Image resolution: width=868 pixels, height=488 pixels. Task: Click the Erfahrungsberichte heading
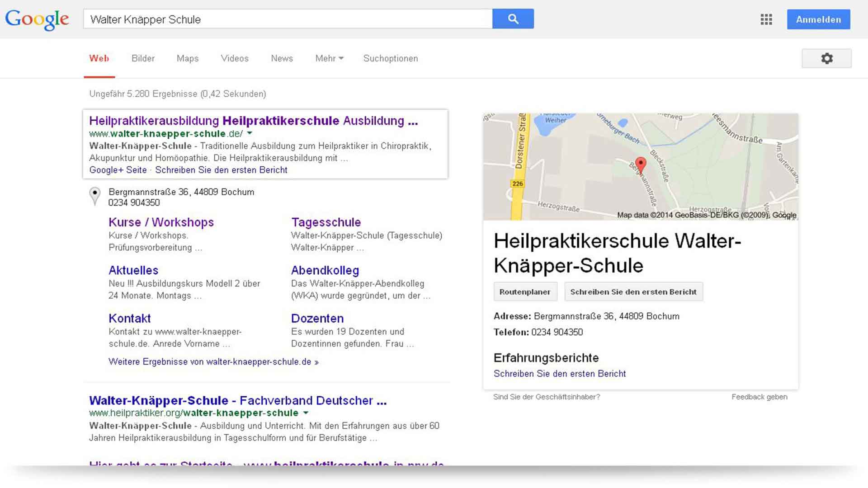click(x=546, y=358)
